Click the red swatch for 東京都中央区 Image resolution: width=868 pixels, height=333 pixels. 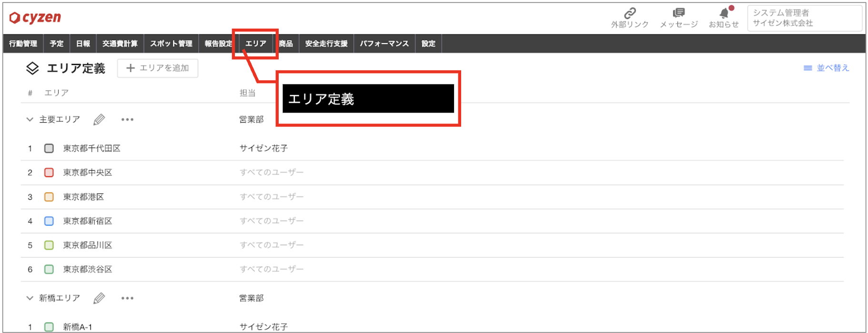pyautogui.click(x=49, y=172)
